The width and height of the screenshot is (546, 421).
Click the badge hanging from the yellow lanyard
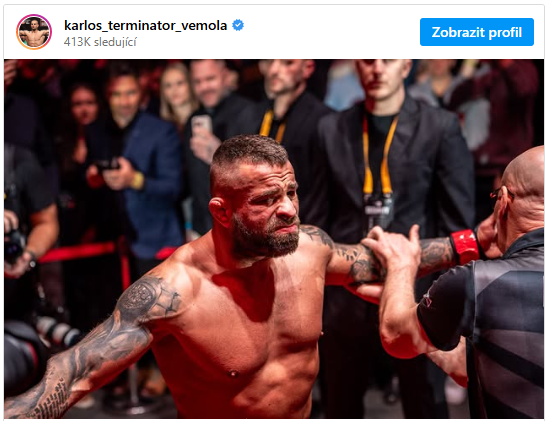tap(379, 210)
